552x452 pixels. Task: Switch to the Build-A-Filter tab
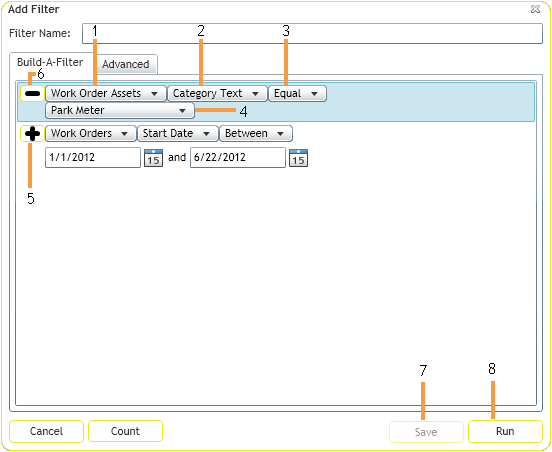tap(50, 62)
